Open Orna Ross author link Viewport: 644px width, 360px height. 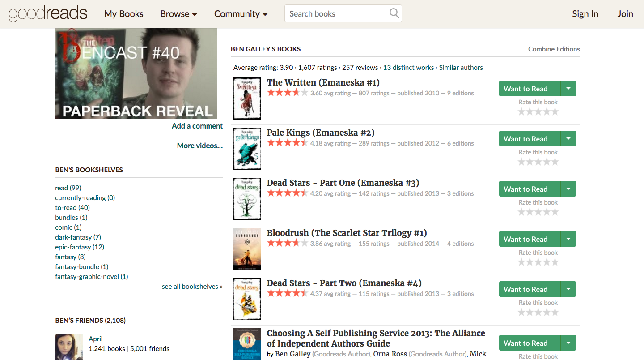click(390, 354)
